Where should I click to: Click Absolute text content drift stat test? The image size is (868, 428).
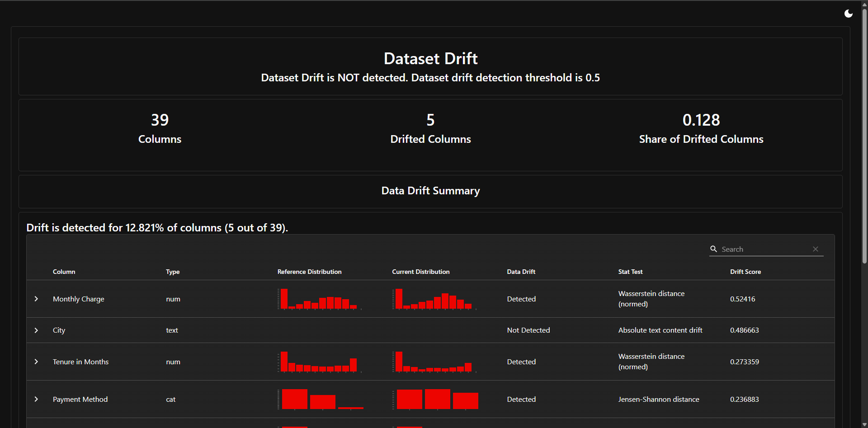pos(660,330)
